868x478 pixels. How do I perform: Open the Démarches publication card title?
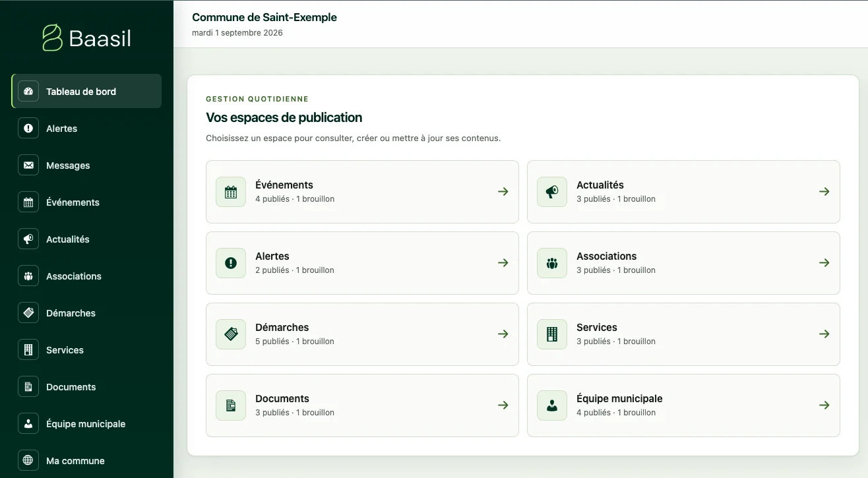282,328
